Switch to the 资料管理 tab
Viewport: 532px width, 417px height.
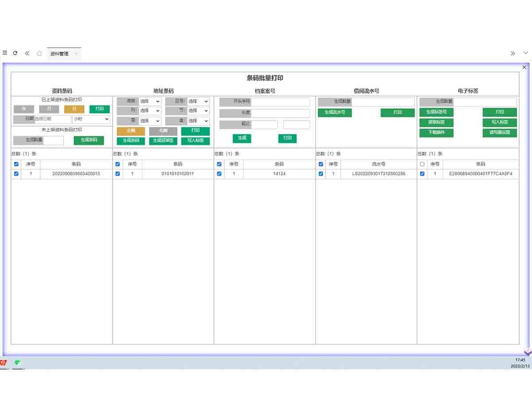click(59, 54)
